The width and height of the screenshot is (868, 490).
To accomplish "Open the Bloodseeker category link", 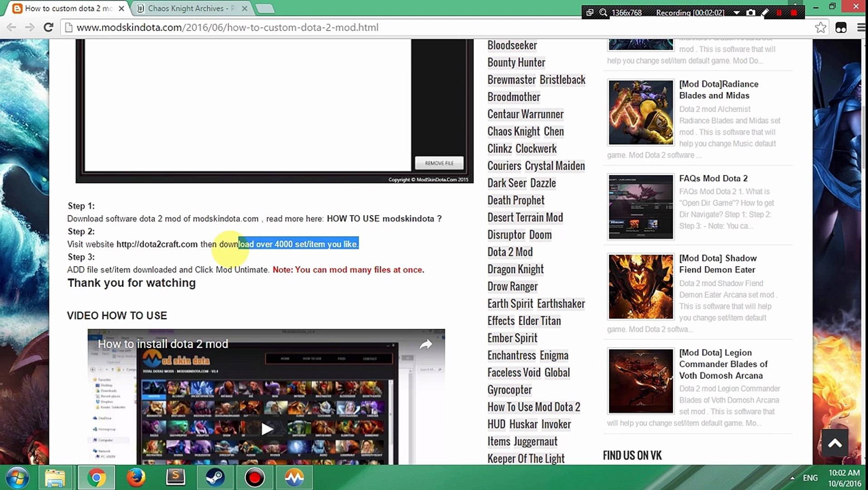I will pos(512,45).
